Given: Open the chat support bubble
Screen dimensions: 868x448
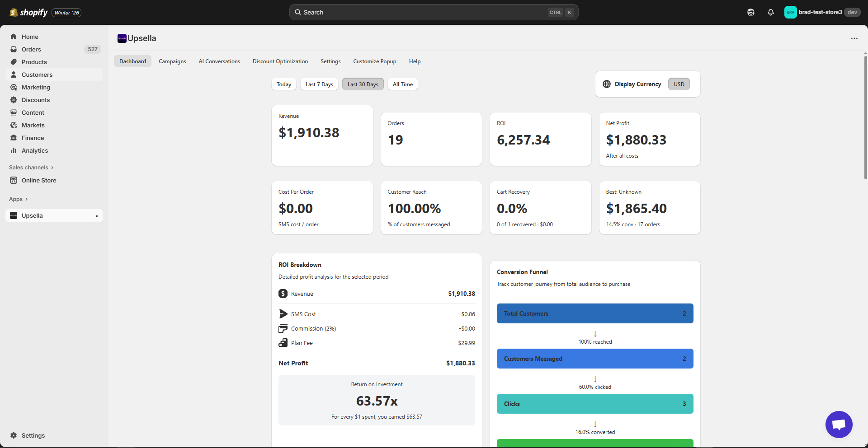Looking at the screenshot, I should click(839, 425).
